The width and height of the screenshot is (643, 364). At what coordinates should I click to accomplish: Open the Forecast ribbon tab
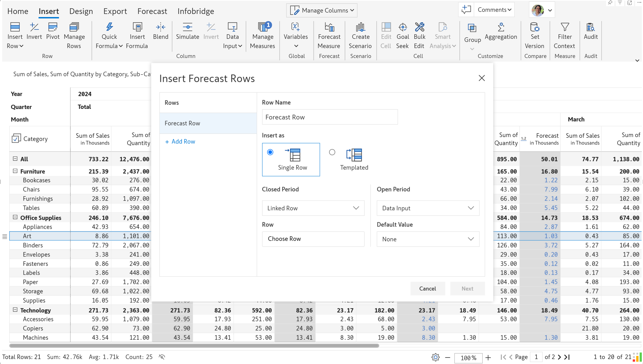point(152,11)
